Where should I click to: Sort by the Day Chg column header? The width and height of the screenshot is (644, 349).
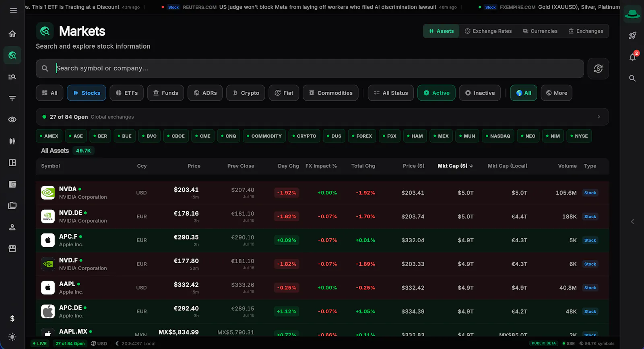coord(288,166)
